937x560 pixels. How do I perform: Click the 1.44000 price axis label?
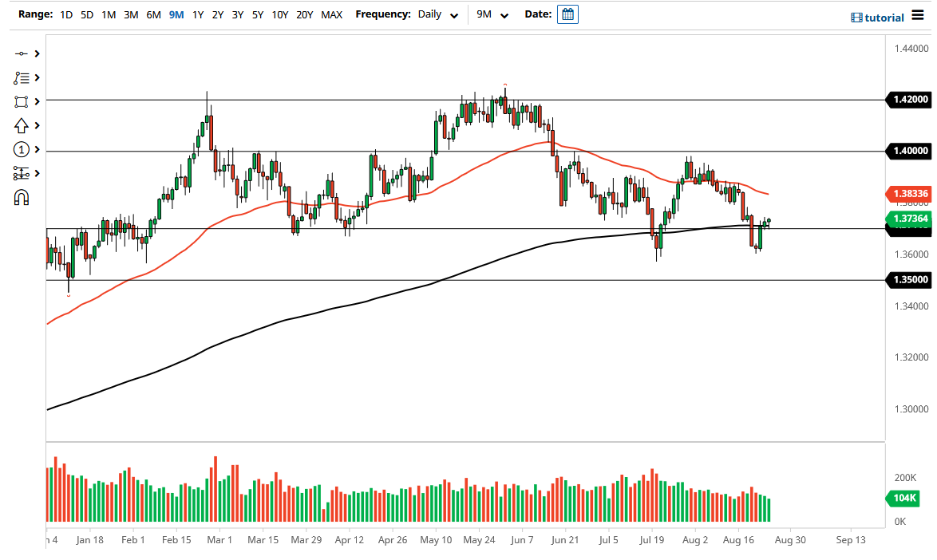coord(911,49)
